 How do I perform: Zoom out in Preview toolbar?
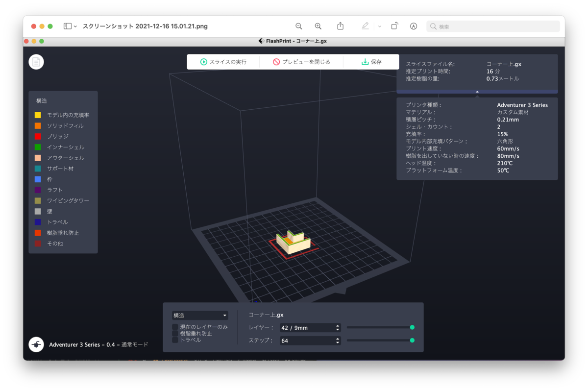point(299,26)
